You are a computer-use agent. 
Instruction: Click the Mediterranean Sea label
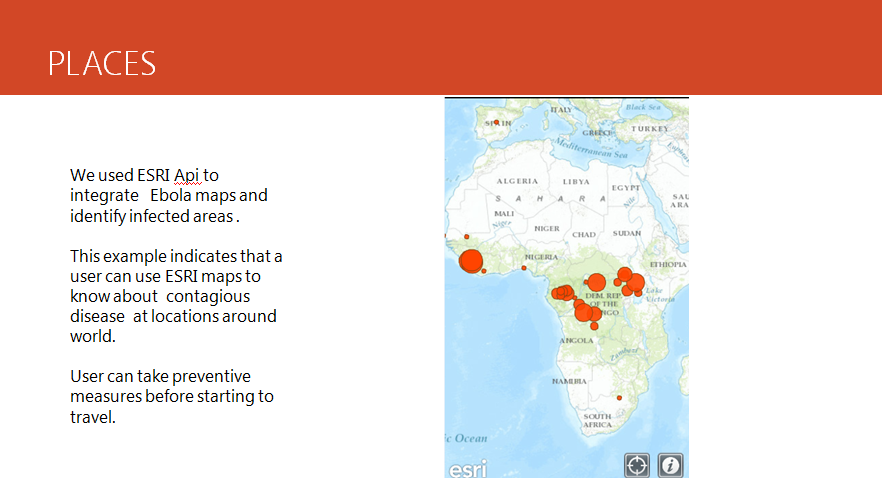pos(591,147)
